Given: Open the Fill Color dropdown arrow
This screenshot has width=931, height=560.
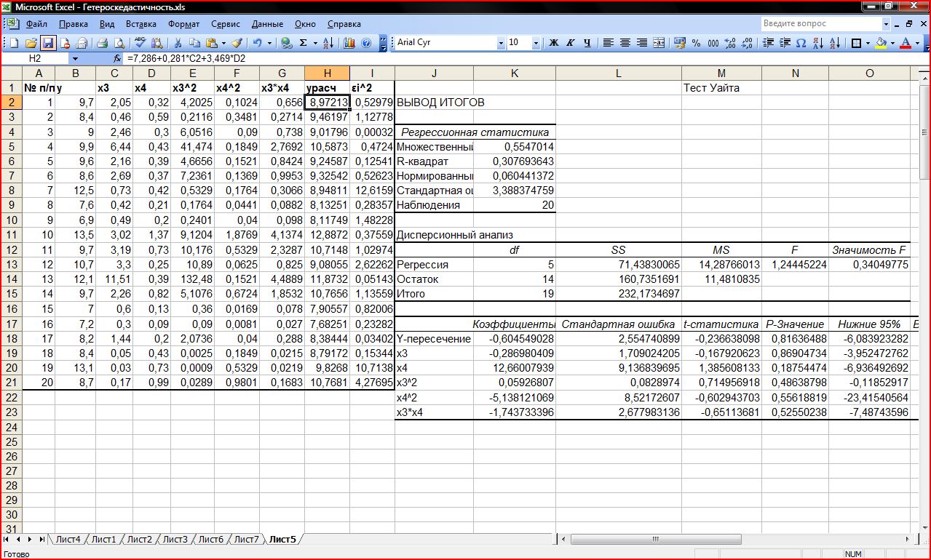Looking at the screenshot, I should click(x=892, y=43).
